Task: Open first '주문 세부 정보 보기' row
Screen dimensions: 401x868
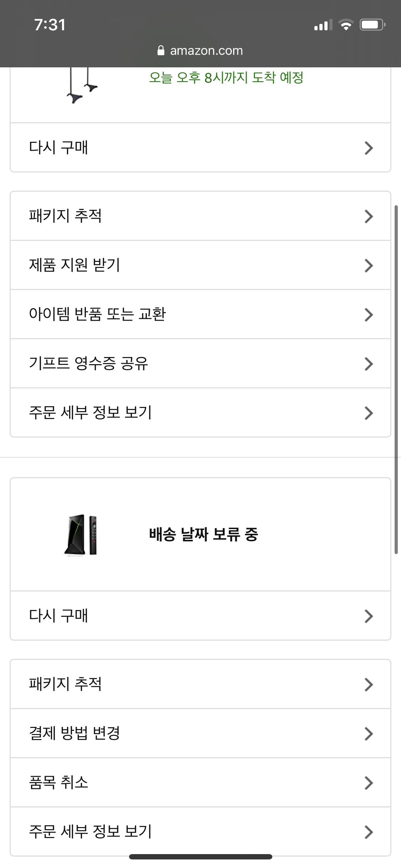Action: [x=200, y=413]
